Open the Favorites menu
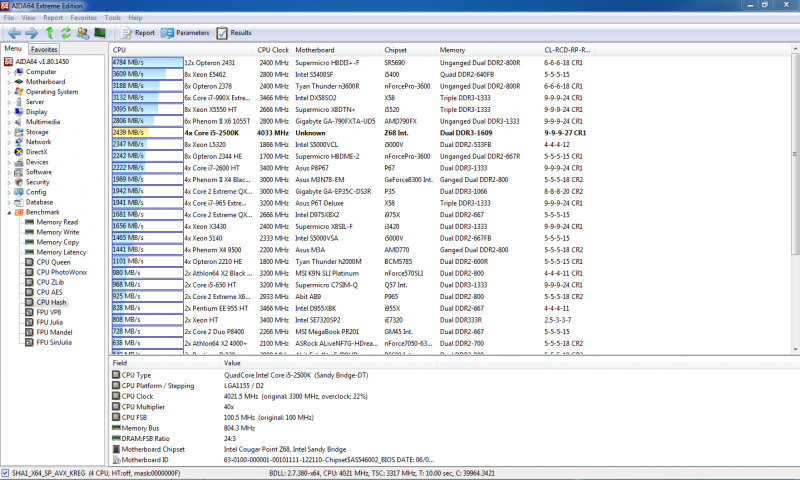This screenshot has height=480, width=800. tap(83, 18)
